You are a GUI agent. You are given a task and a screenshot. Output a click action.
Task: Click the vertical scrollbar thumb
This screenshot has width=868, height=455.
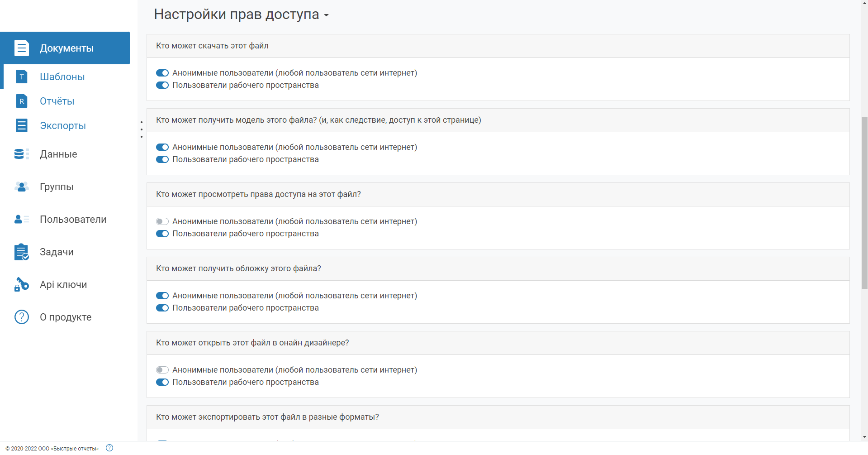pos(864,202)
